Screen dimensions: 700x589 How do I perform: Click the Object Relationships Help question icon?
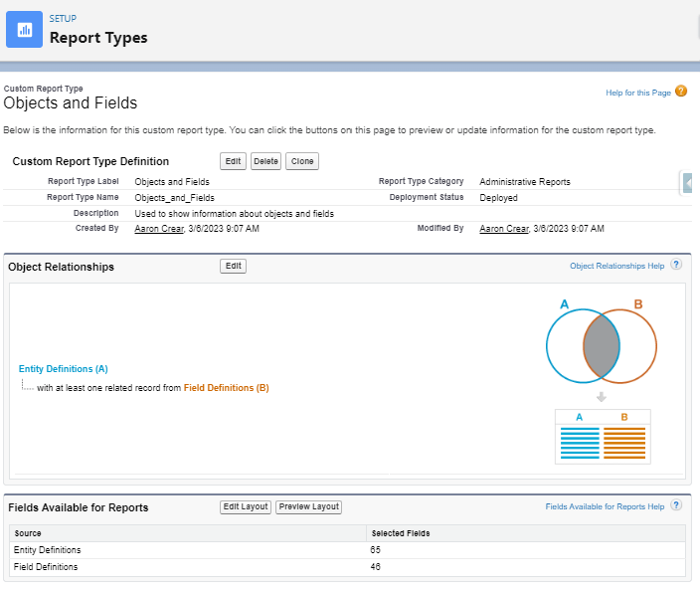pyautogui.click(x=676, y=266)
